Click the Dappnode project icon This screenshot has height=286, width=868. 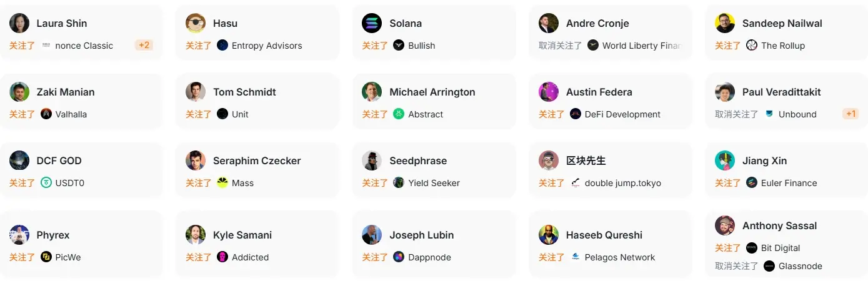click(399, 257)
